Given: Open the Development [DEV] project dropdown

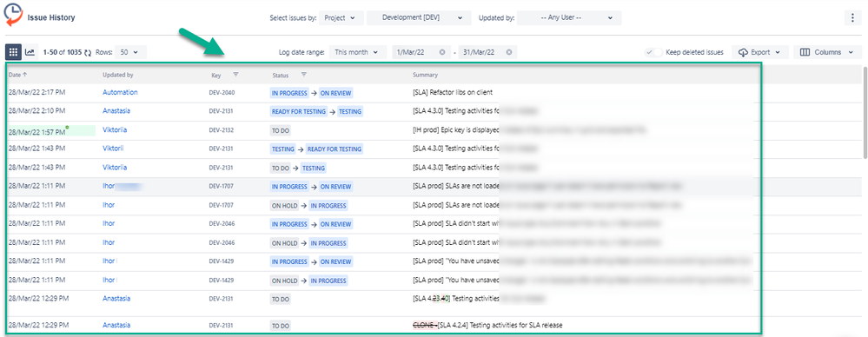Looking at the screenshot, I should tap(419, 17).
